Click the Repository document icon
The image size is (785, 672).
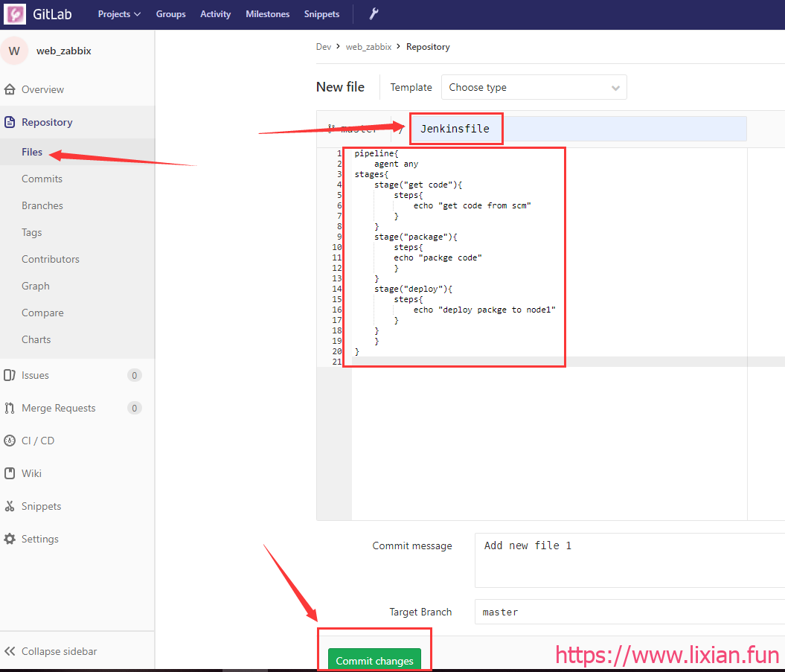click(10, 122)
